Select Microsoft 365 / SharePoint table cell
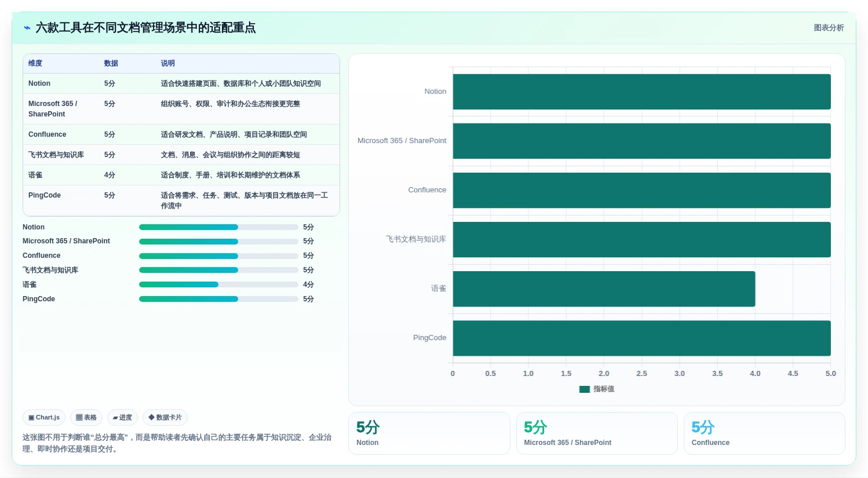868x478 pixels. 53,109
